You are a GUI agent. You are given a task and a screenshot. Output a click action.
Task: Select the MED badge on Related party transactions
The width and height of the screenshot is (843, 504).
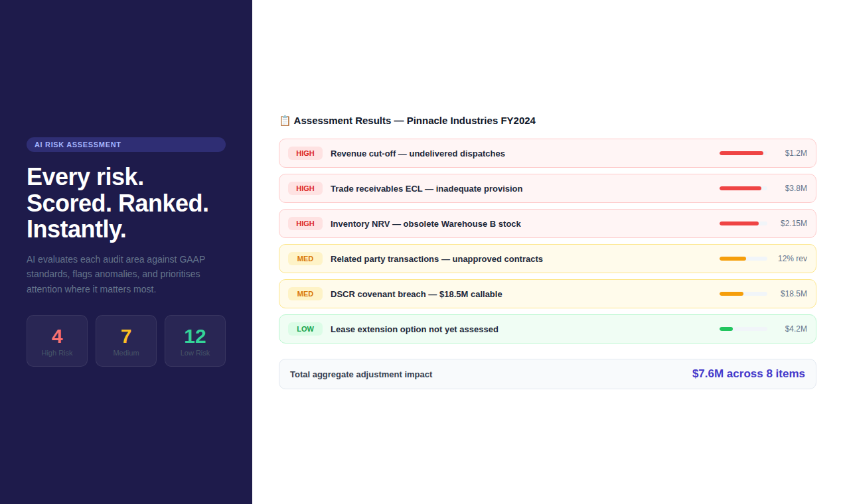click(305, 259)
